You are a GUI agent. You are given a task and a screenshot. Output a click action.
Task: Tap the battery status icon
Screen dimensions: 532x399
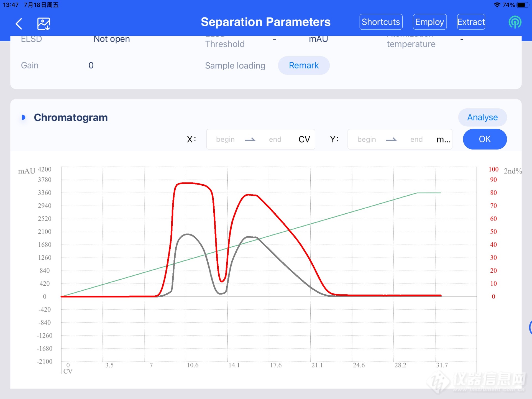click(x=522, y=5)
